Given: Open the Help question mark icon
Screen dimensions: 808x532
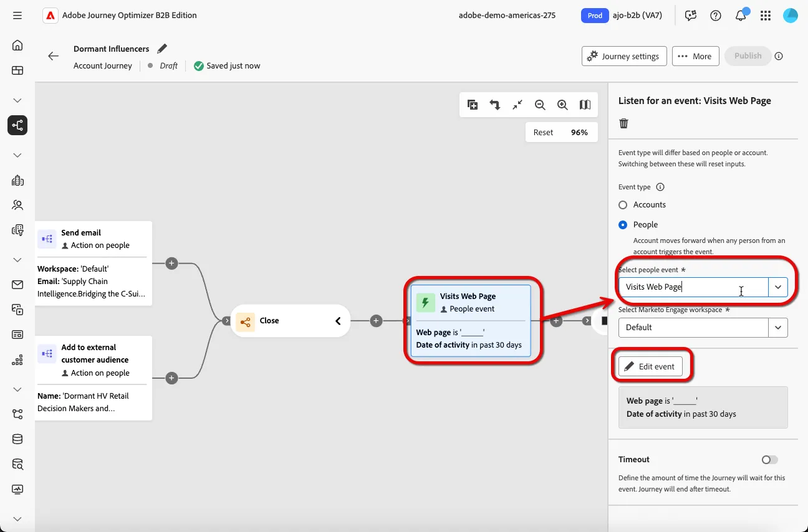Looking at the screenshot, I should coord(716,16).
